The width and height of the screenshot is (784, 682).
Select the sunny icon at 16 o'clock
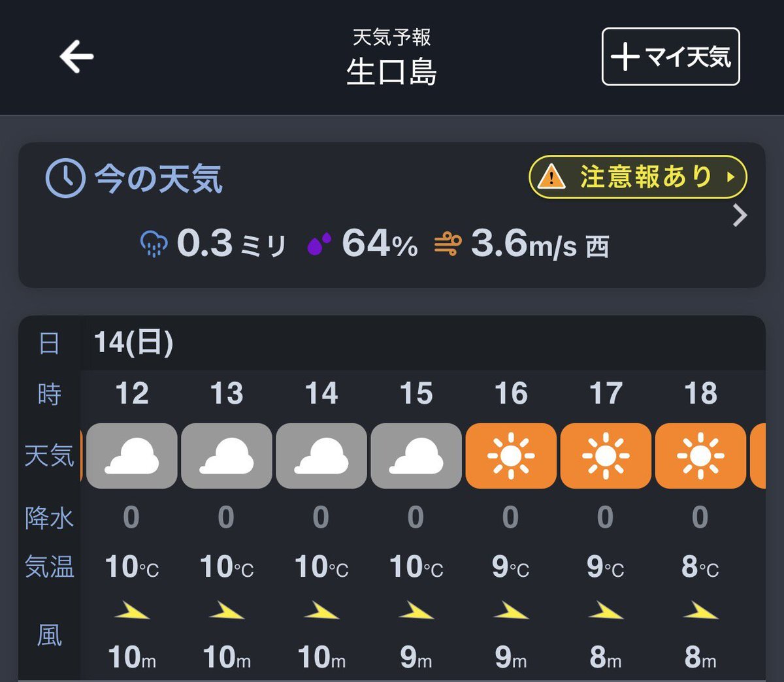511,455
